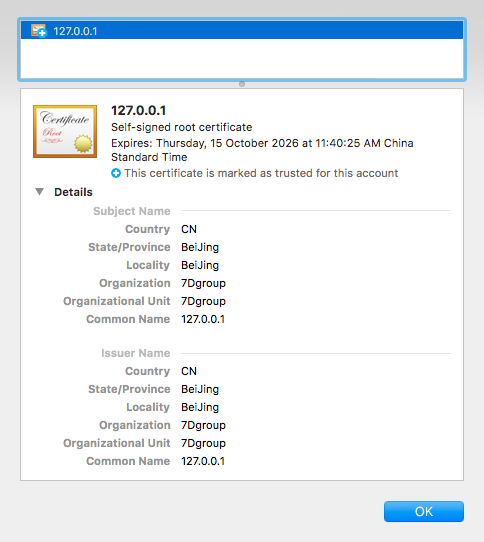The height and width of the screenshot is (542, 484).
Task: Click empty area in the certificate list box
Action: (242, 59)
